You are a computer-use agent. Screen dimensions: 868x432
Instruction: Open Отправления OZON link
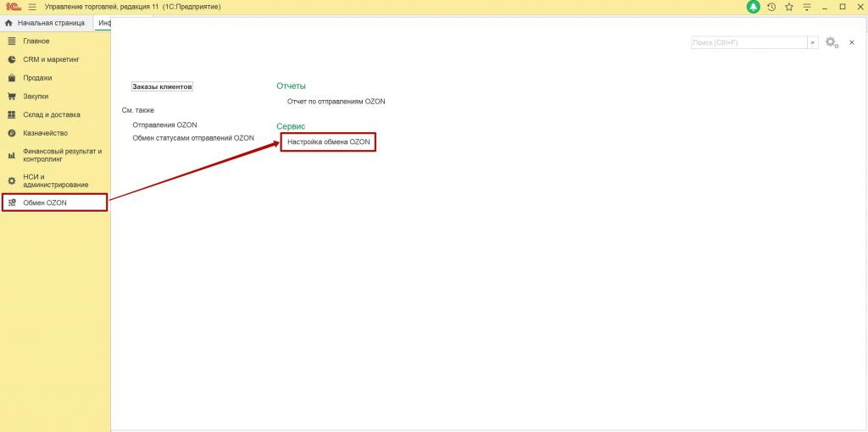[x=165, y=125]
